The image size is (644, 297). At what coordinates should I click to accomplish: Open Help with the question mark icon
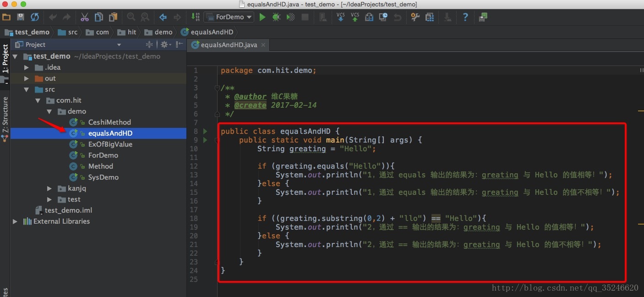[x=465, y=17]
